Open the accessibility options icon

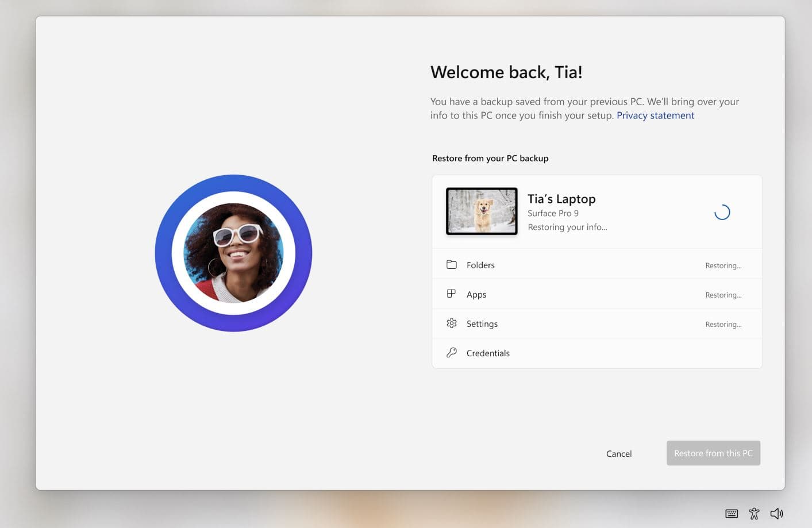point(754,514)
